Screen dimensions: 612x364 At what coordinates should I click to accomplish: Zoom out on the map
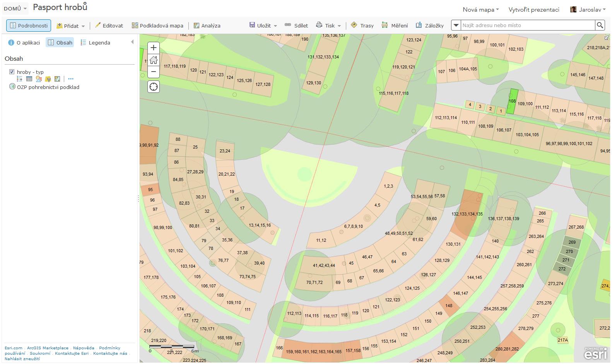click(x=154, y=72)
